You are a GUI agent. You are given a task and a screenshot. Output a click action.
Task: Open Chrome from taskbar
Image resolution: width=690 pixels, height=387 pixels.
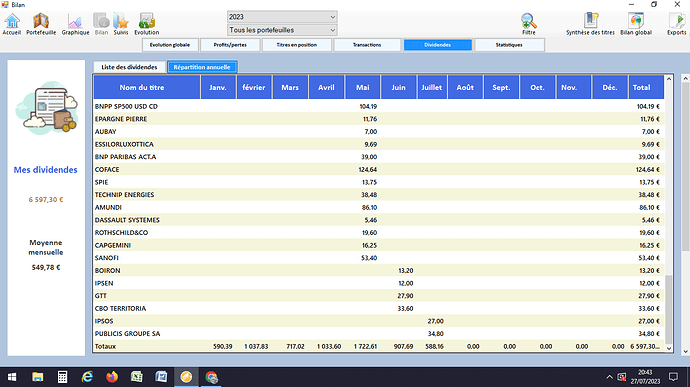[x=211, y=377]
